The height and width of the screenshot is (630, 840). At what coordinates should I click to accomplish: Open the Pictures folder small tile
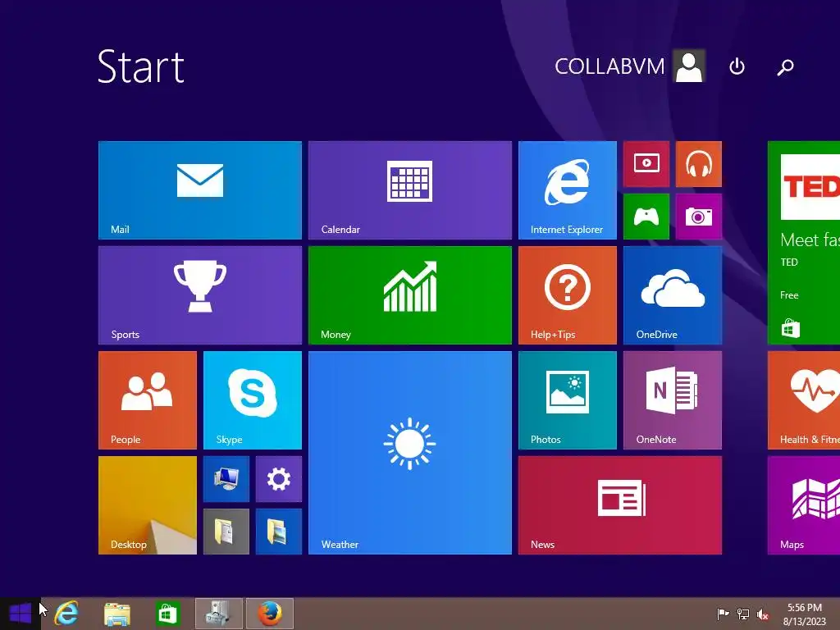point(279,532)
